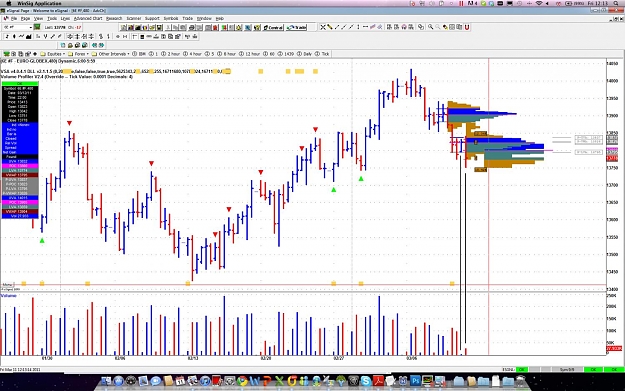
Task: Open the Symbol menu
Action: [x=171, y=18]
